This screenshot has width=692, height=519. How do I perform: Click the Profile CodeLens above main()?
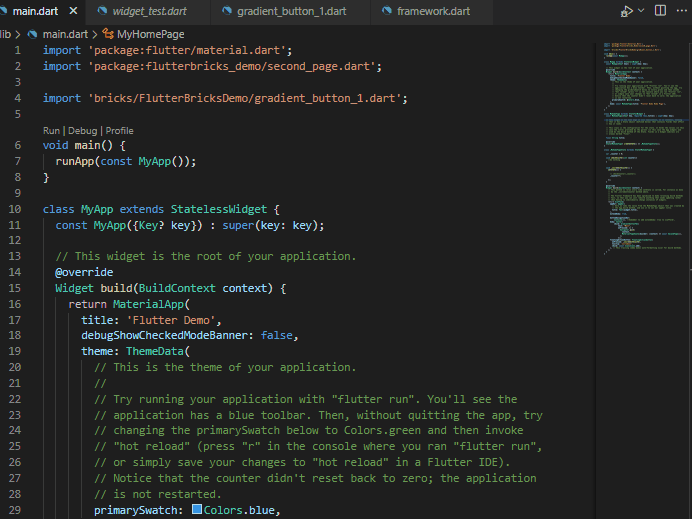pyautogui.click(x=119, y=131)
